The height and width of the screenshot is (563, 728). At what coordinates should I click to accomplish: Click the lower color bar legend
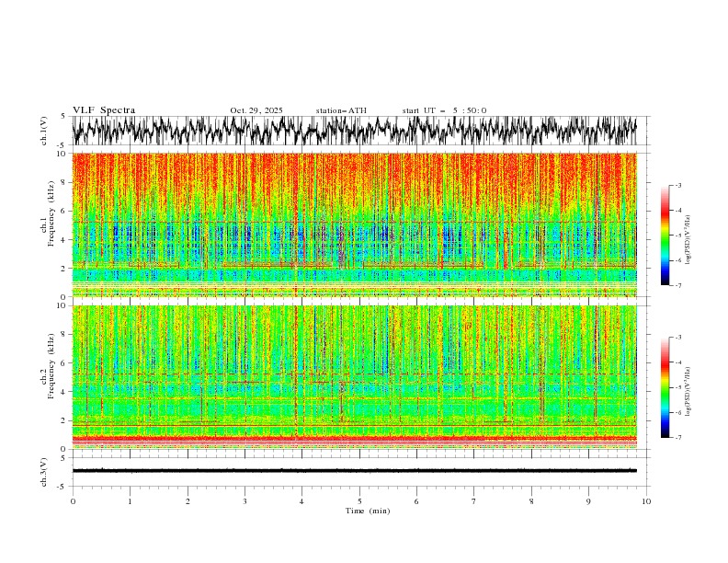(665, 387)
